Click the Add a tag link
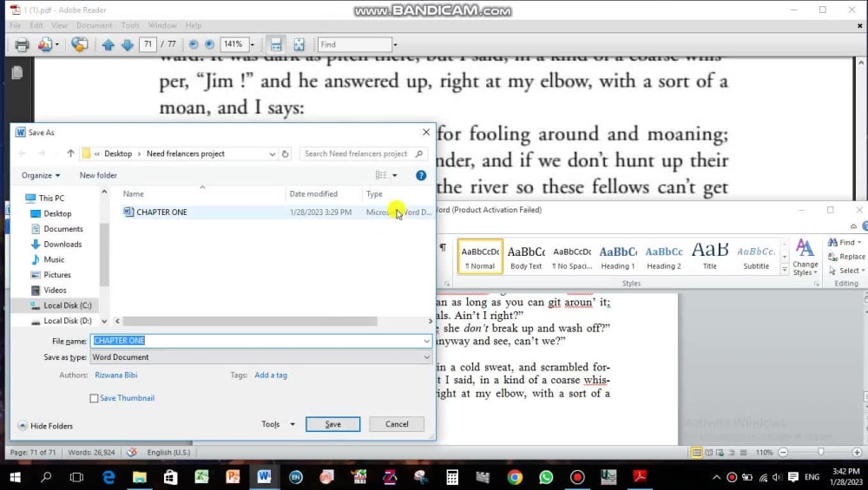This screenshot has width=868, height=490. pos(271,375)
